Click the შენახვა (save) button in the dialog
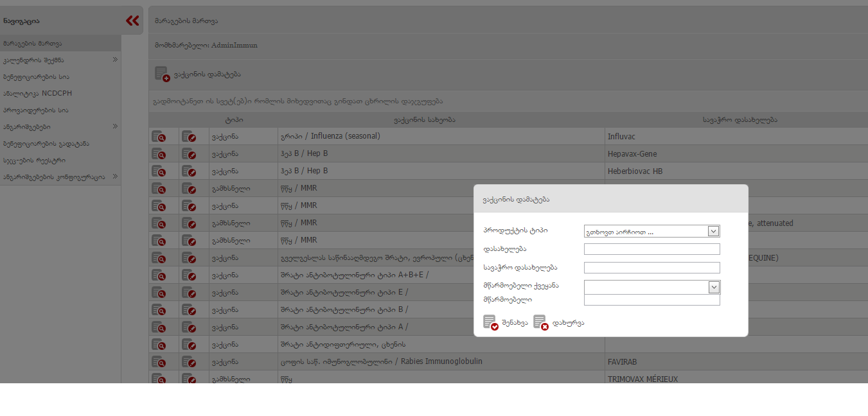 coord(506,322)
